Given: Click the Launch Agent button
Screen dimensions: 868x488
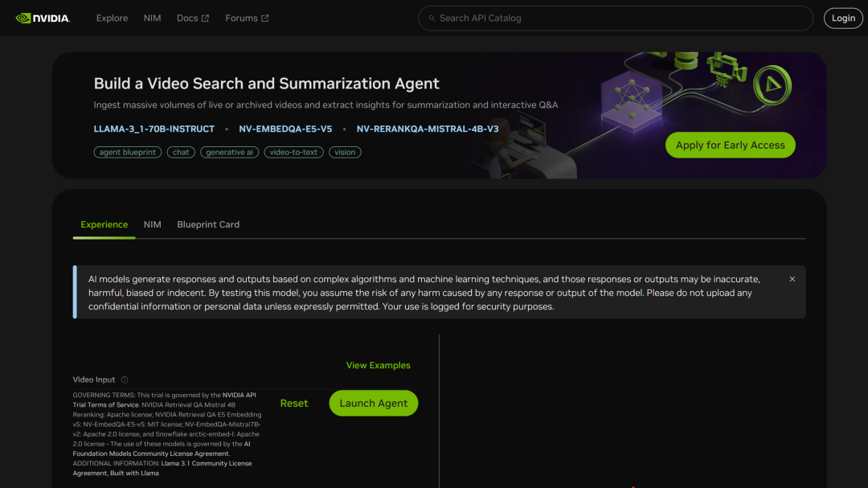Looking at the screenshot, I should point(374,404).
